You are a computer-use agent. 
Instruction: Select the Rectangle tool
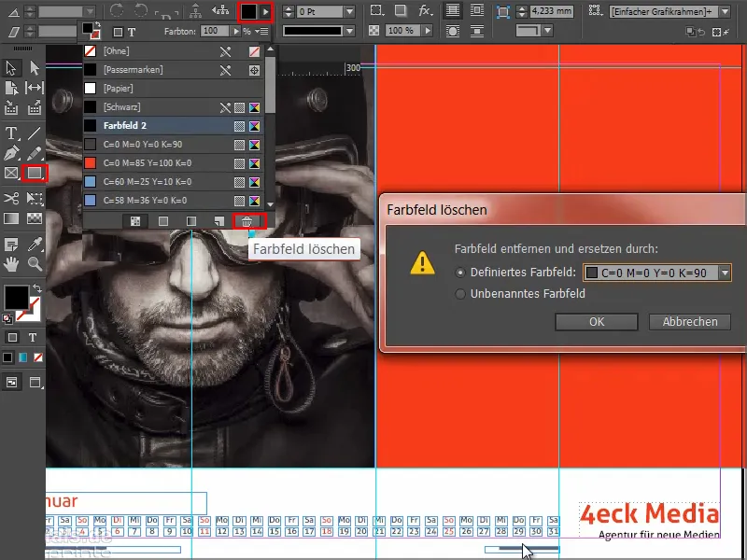[35, 173]
